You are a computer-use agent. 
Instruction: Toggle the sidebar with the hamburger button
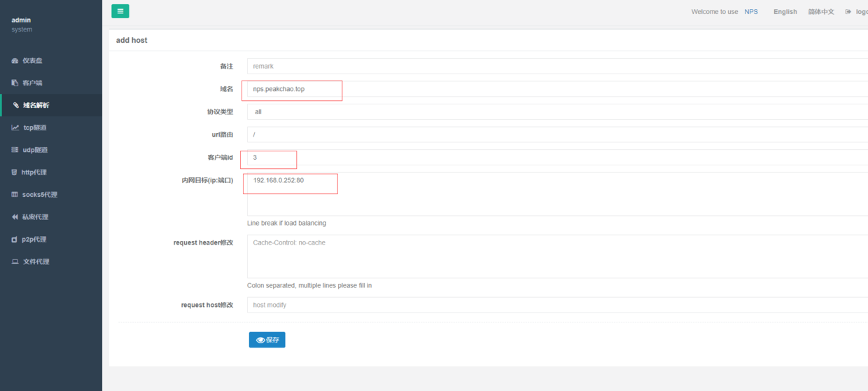tap(120, 11)
